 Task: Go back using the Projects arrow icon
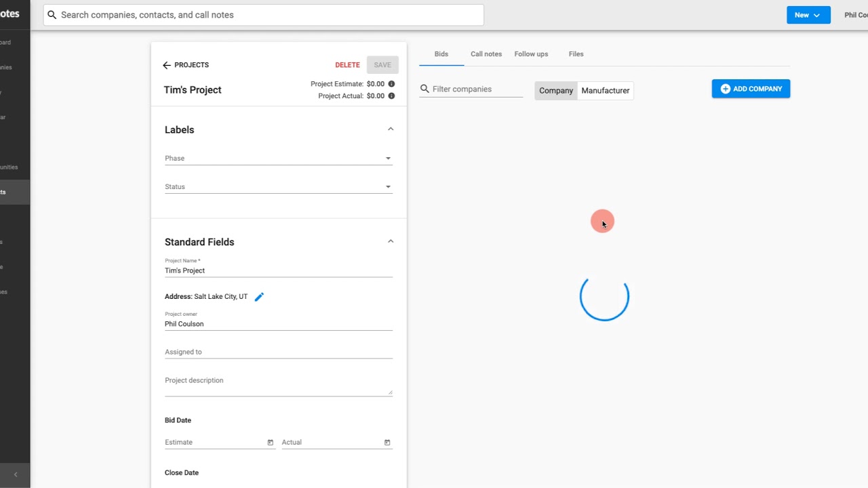pos(167,65)
